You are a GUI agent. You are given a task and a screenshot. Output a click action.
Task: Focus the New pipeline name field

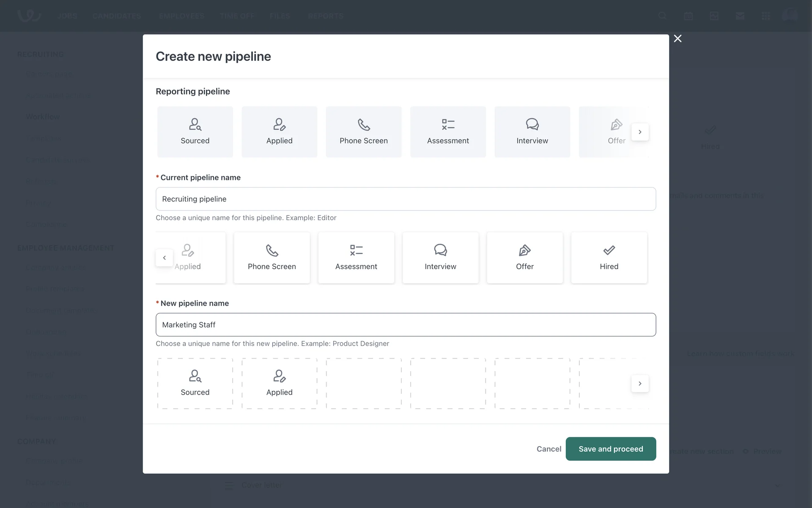click(406, 325)
